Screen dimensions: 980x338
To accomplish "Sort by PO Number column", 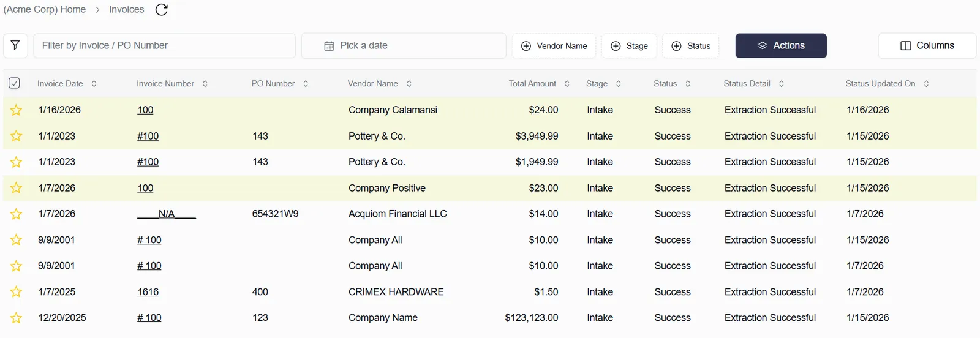I will point(280,84).
